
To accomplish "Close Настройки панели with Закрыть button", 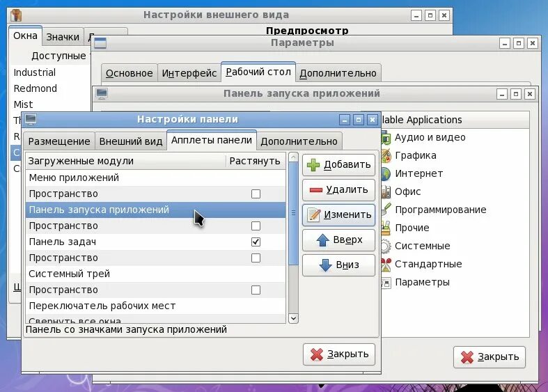I will click(x=339, y=354).
